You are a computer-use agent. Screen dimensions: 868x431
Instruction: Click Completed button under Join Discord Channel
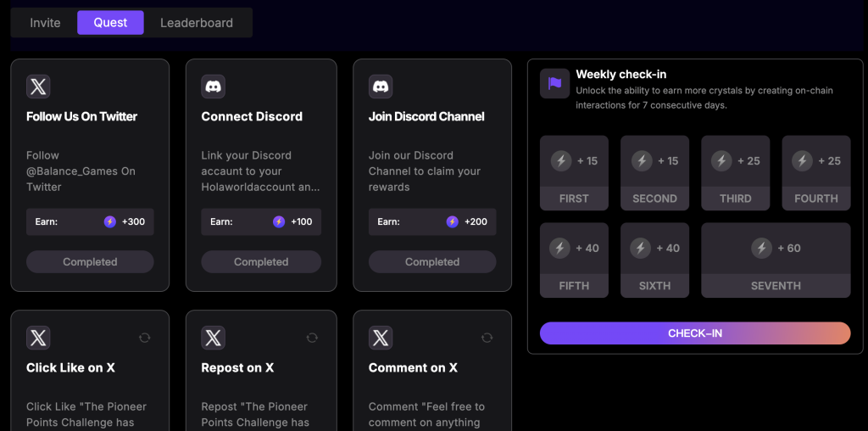[x=432, y=262]
